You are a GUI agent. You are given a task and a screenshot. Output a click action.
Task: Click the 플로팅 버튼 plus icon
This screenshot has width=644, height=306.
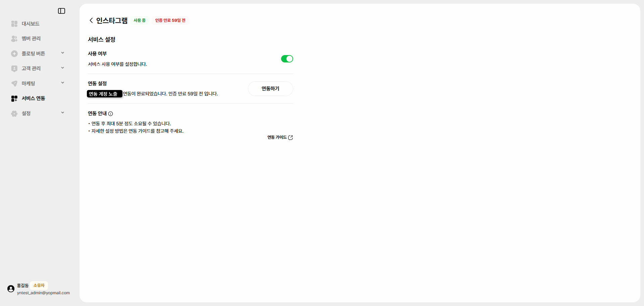pos(14,54)
